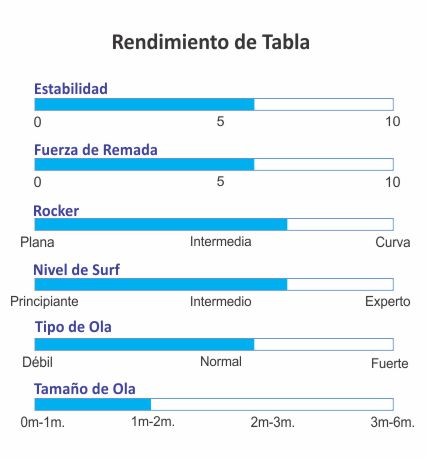Viewport: 429px width, 460px height.
Task: Click the Fuerte wave type label
Action: pyautogui.click(x=389, y=363)
